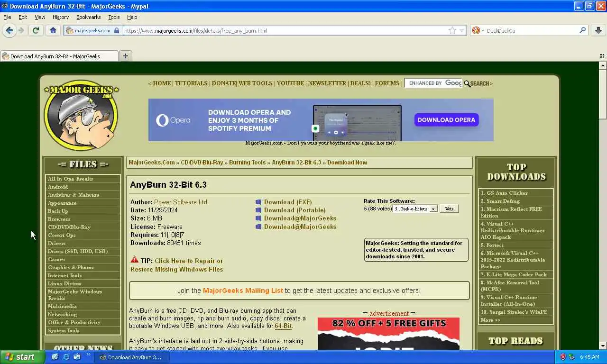
Task: Click the DOWNLOAD OPERA banner button
Action: [446, 120]
